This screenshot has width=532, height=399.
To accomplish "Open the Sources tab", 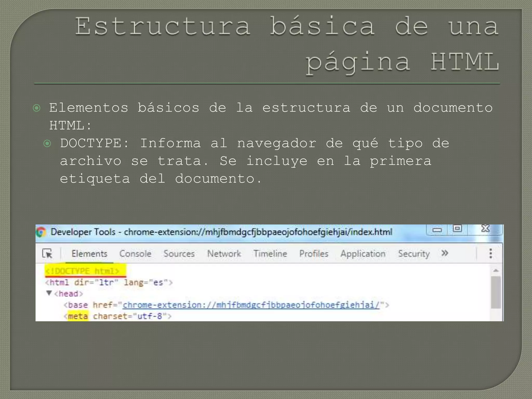I will (x=179, y=254).
